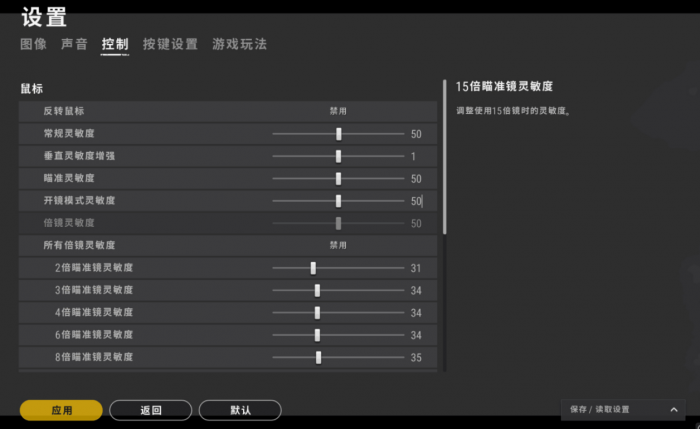The height and width of the screenshot is (429, 700).
Task: Click the 瞄准灵敏度 value field 50
Action: [x=416, y=179]
